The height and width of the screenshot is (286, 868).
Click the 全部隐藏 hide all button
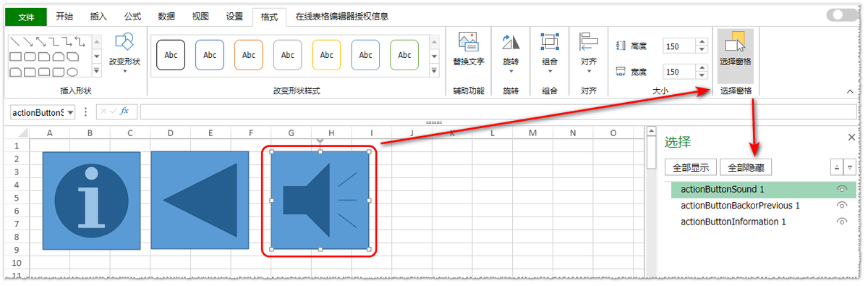pos(746,167)
